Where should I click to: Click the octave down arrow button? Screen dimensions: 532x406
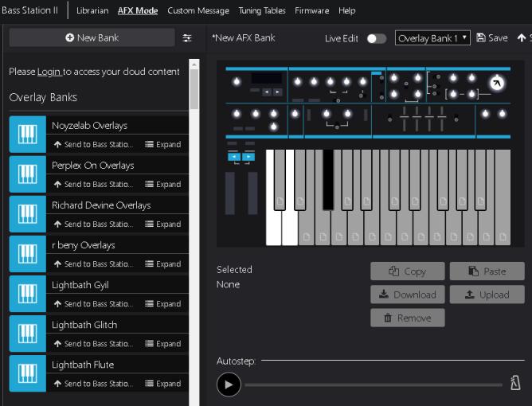234,157
